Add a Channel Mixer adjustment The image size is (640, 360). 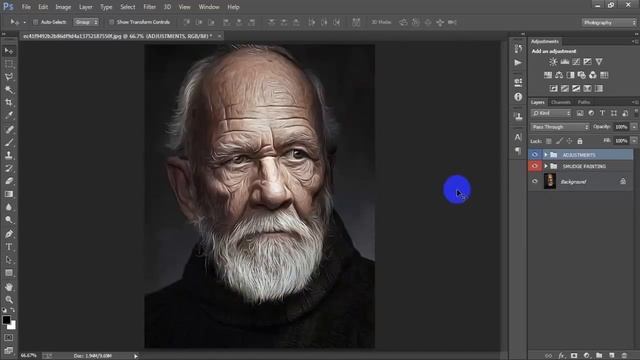593,75
